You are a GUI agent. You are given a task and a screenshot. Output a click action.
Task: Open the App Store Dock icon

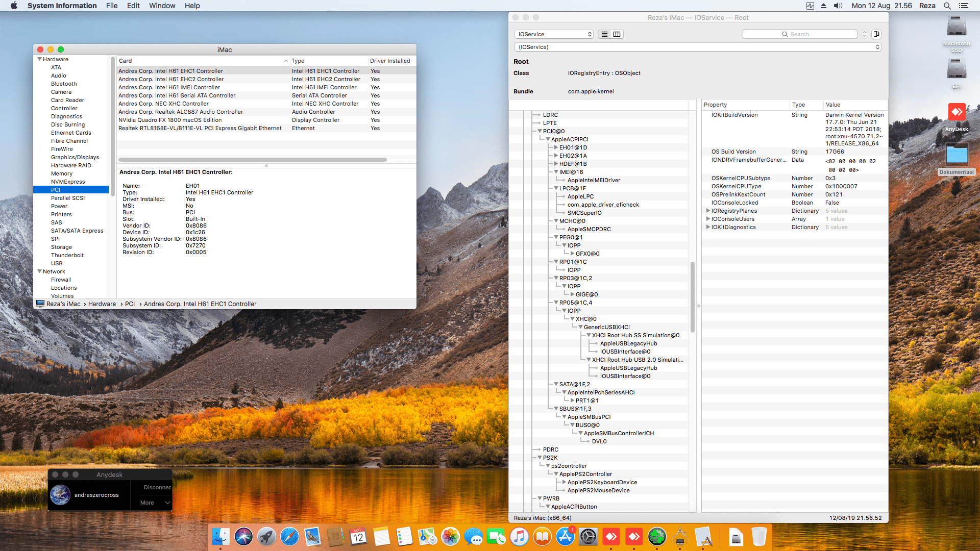[565, 537]
